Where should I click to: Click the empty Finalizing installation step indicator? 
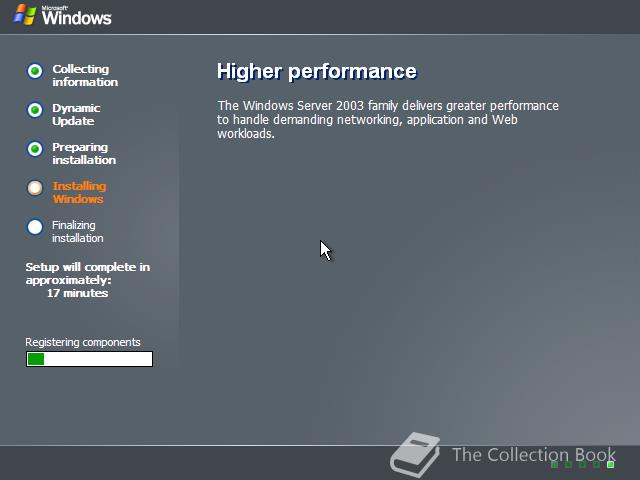[x=35, y=227]
